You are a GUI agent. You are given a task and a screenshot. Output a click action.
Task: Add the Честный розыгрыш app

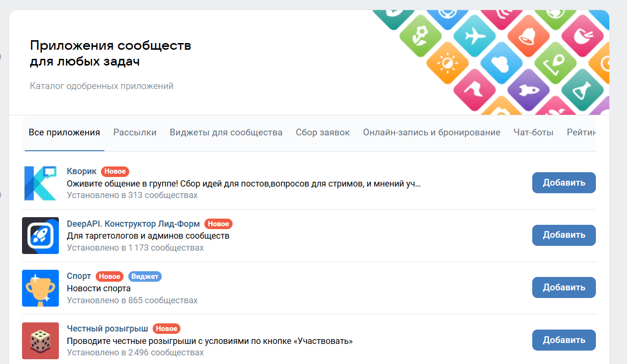(564, 340)
